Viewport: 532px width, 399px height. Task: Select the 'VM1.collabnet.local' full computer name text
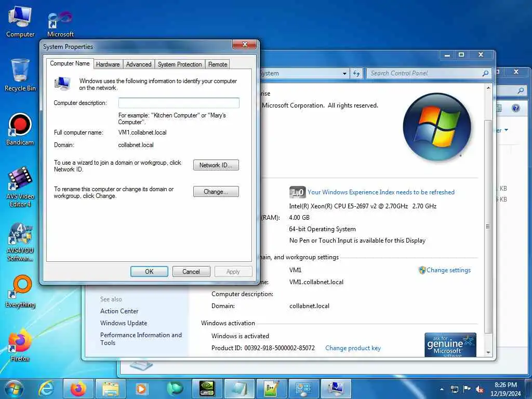[x=142, y=132]
